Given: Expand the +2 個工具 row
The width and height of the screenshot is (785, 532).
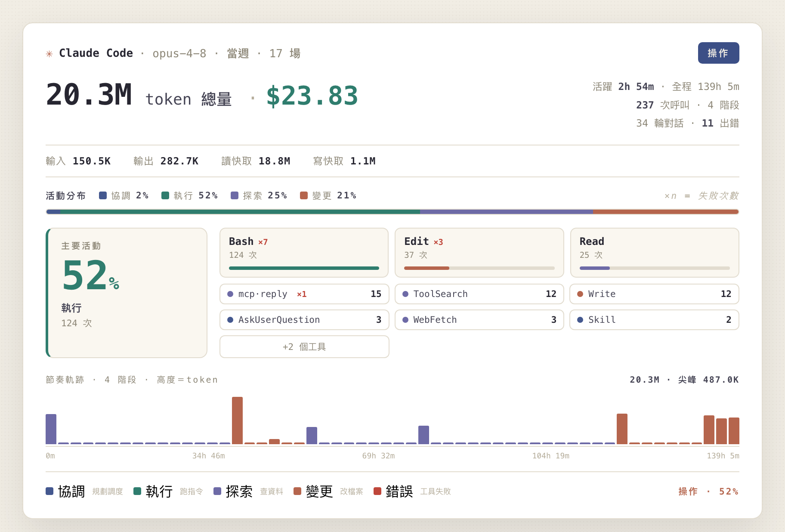Looking at the screenshot, I should click(x=304, y=346).
